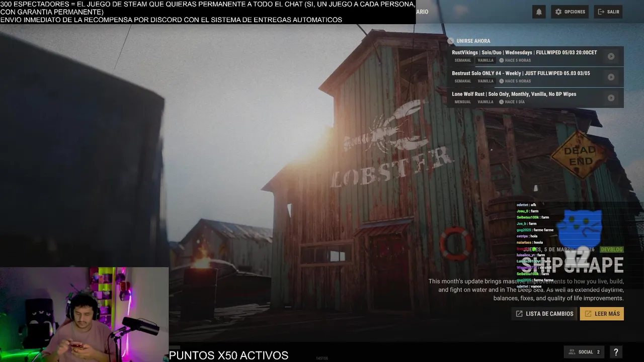Click chat message 'luisalico_yt : farm'
Viewport: 644px width, 362px height.
click(x=530, y=255)
